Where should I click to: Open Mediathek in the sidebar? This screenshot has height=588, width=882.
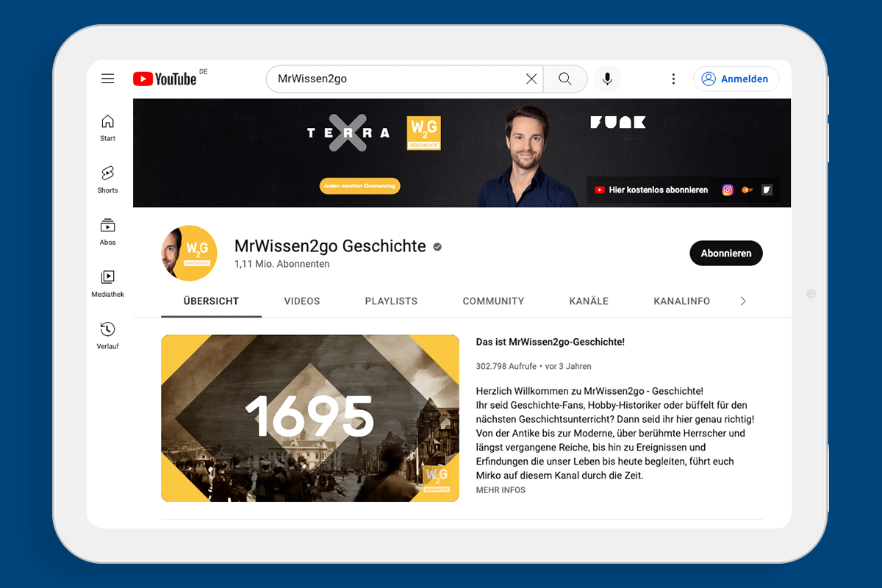click(108, 284)
